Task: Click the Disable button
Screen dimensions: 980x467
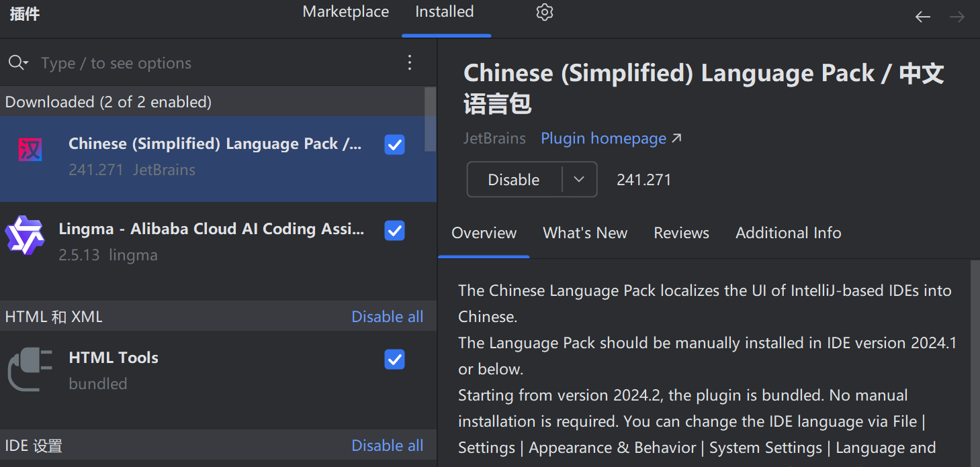Action: (x=514, y=179)
